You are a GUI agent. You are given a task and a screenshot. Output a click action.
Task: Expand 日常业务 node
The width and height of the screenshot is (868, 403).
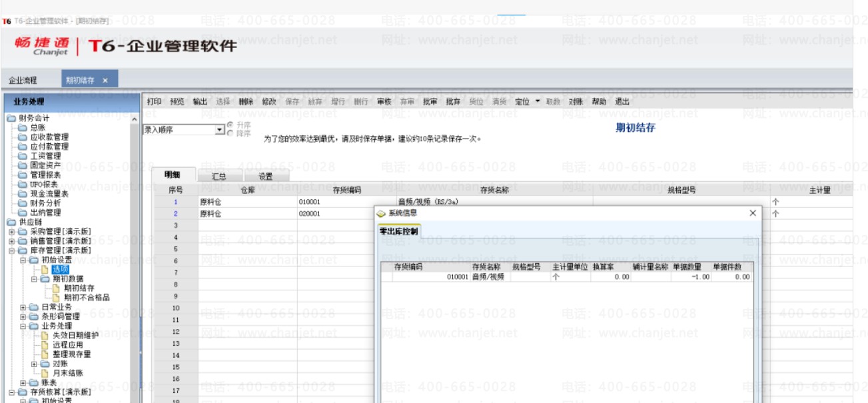click(23, 307)
